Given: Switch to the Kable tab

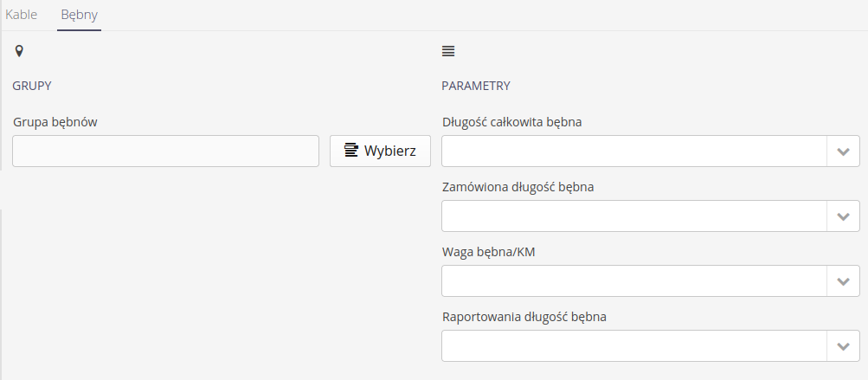Looking at the screenshot, I should (x=21, y=16).
